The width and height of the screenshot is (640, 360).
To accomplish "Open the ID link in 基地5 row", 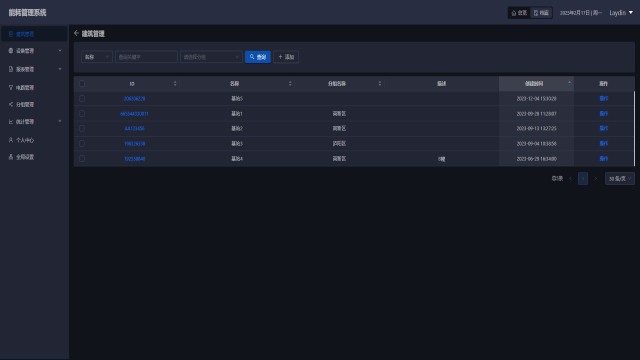I will click(x=134, y=98).
